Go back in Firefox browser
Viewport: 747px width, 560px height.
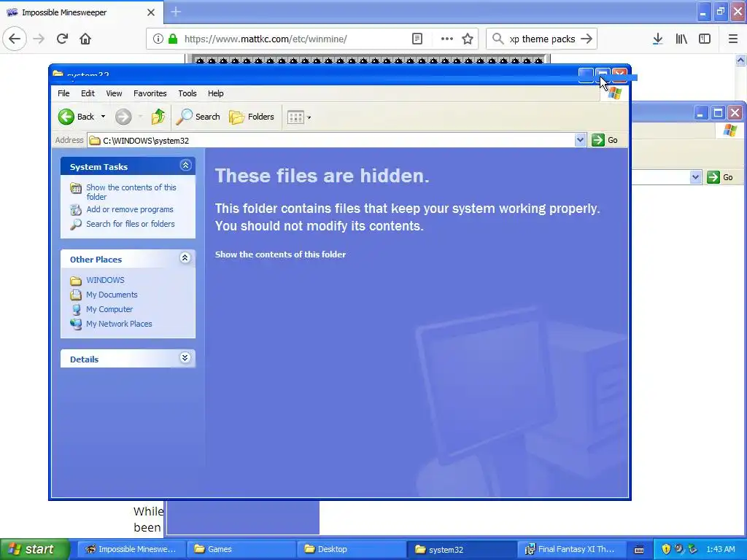(15, 39)
